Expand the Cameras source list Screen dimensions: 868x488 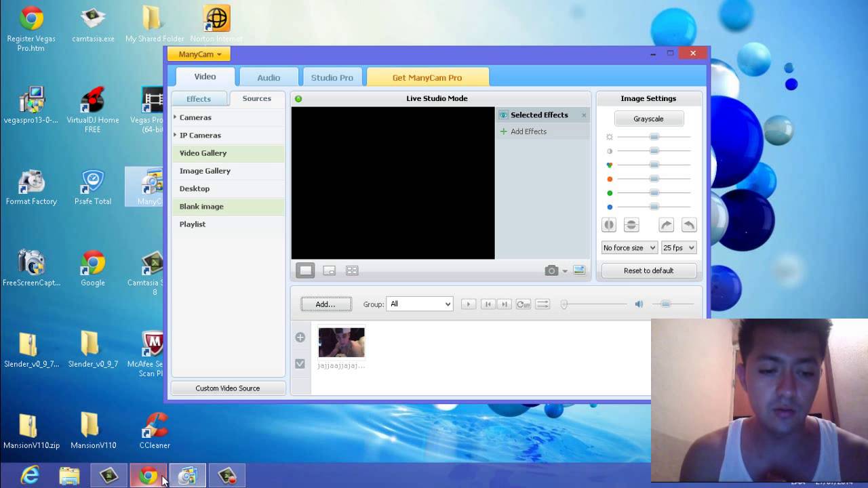[x=175, y=117]
